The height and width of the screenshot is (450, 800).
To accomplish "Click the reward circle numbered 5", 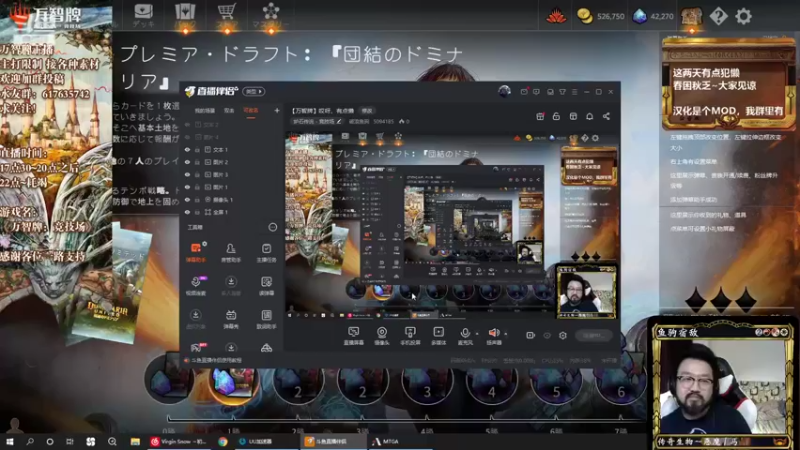I will [556, 381].
